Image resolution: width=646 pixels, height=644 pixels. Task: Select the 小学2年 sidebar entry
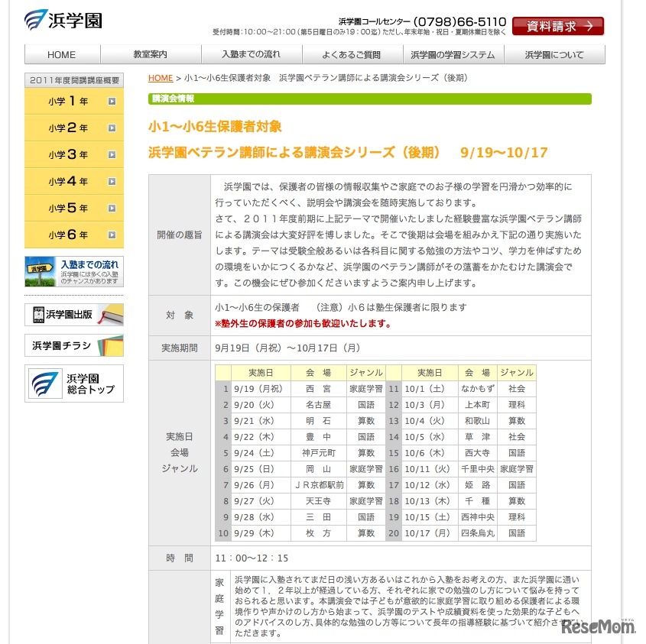point(74,128)
